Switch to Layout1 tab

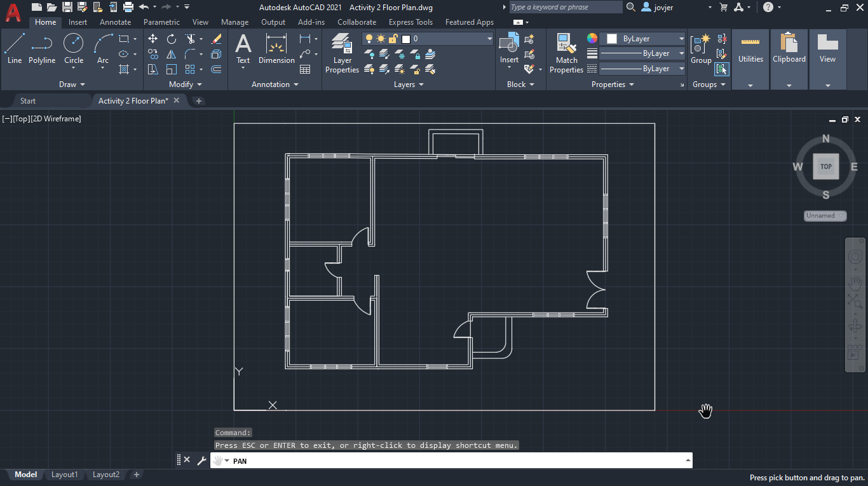pos(64,475)
